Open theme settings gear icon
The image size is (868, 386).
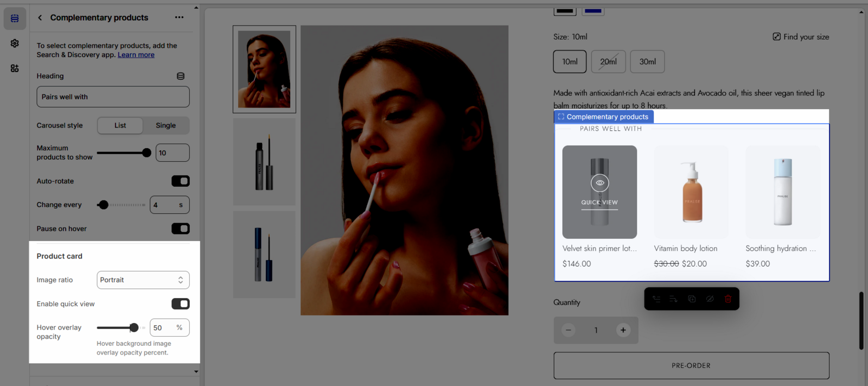(x=15, y=43)
